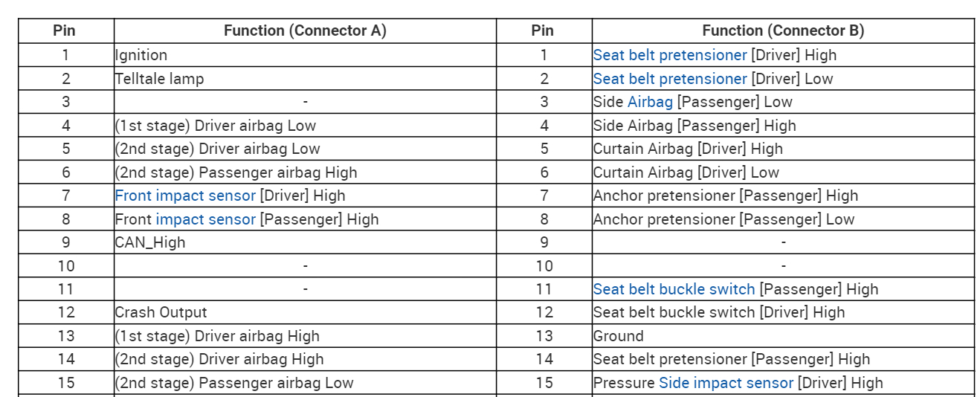The width and height of the screenshot is (980, 397).
Task: Click Airbag link in Side Airbag Passenger Low row
Action: (x=650, y=102)
